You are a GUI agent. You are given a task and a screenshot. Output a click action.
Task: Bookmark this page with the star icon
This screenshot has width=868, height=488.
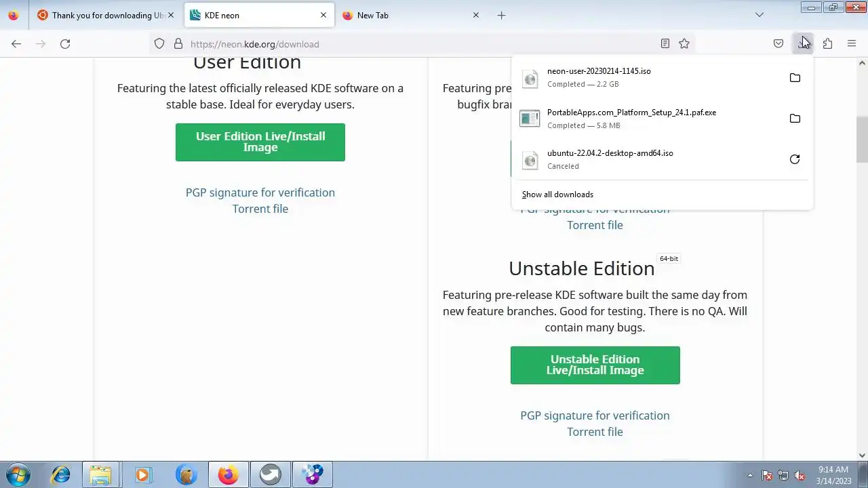click(684, 44)
